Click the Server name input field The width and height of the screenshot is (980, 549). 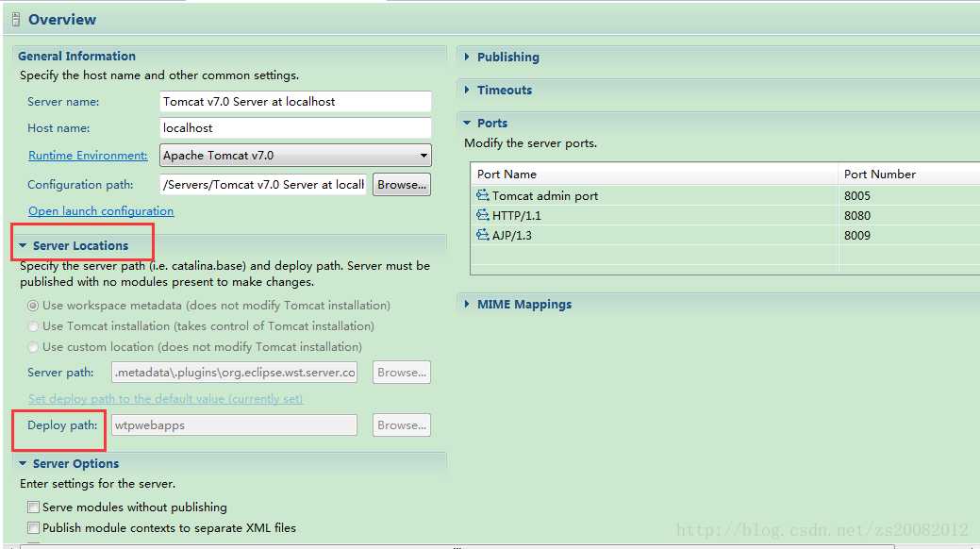(x=295, y=101)
